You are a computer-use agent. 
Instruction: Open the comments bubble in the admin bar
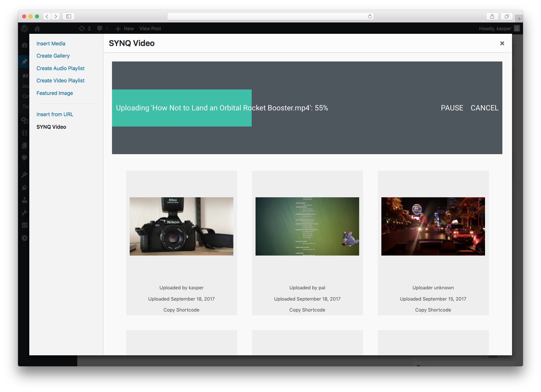(x=102, y=29)
